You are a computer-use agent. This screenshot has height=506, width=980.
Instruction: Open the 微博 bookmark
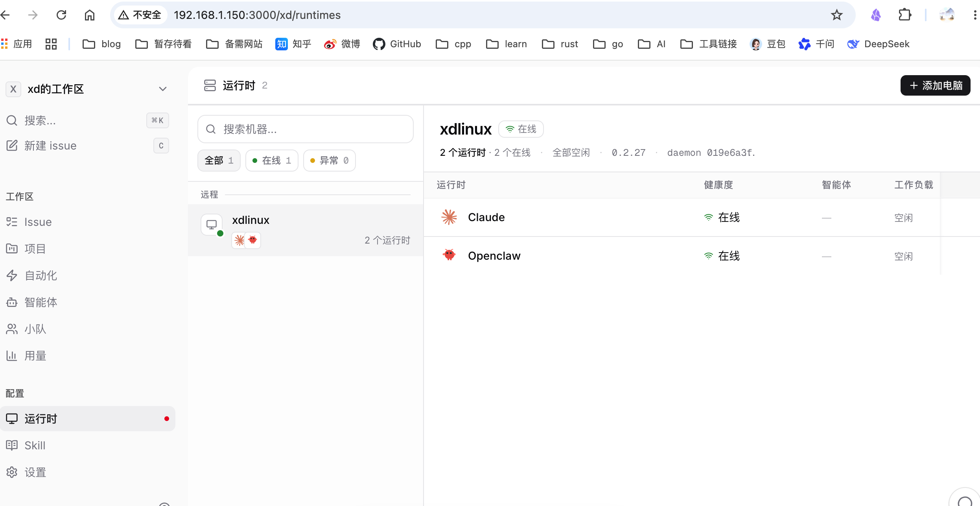pos(342,44)
